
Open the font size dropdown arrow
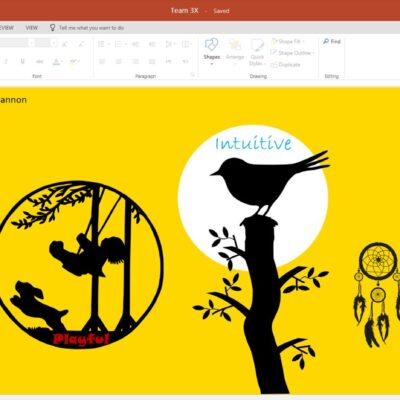click(x=54, y=43)
